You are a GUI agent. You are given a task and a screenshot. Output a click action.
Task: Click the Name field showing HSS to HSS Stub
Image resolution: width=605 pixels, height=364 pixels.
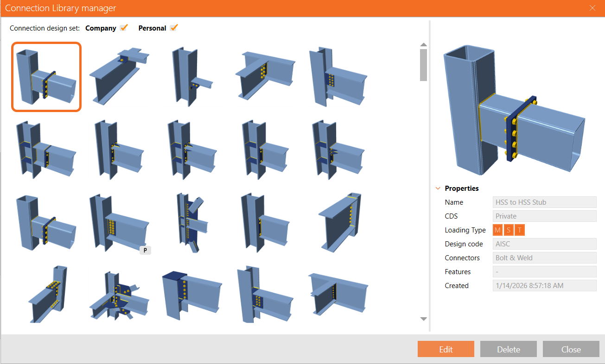[x=545, y=202]
